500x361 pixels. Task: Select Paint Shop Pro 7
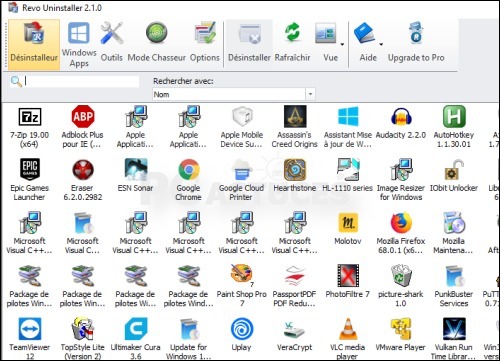[x=242, y=286]
